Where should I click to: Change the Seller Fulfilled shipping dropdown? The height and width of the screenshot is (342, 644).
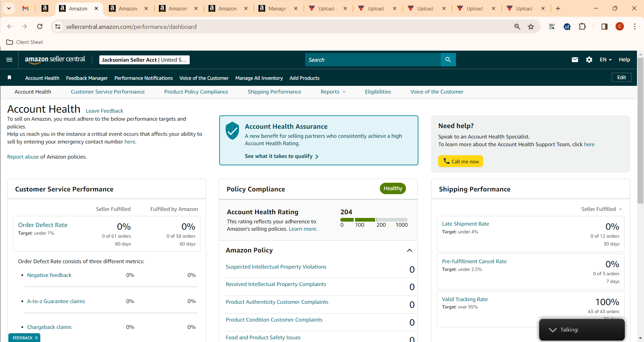point(602,209)
